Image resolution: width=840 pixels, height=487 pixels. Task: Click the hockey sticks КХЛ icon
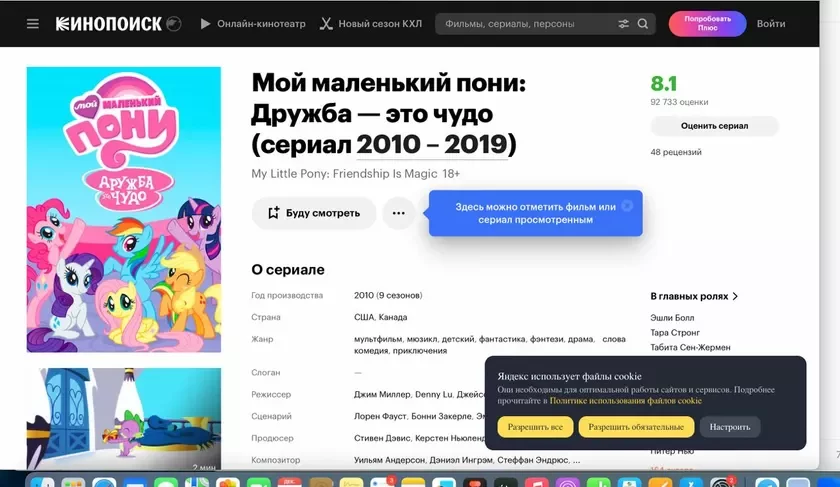coord(326,24)
